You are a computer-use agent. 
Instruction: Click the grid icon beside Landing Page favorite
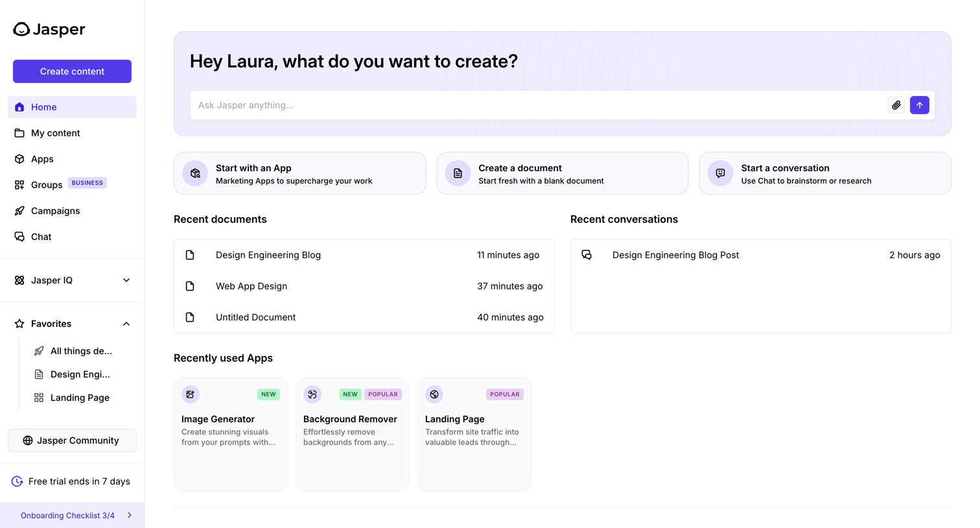(39, 398)
